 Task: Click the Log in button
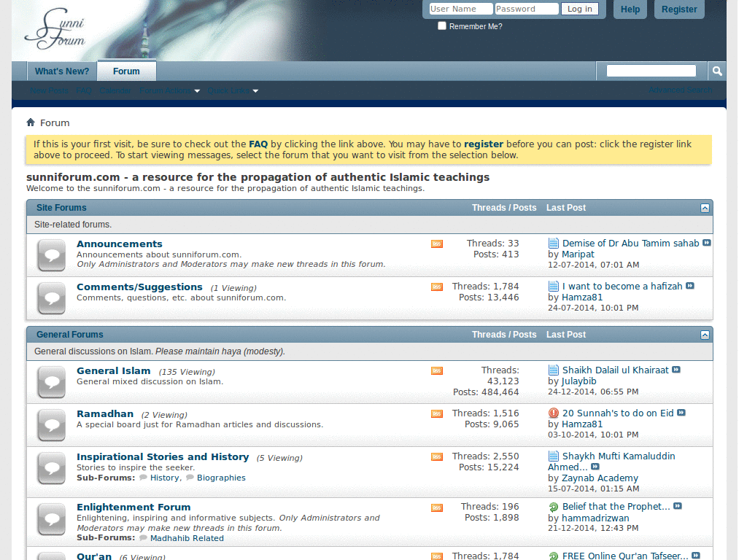tap(579, 9)
